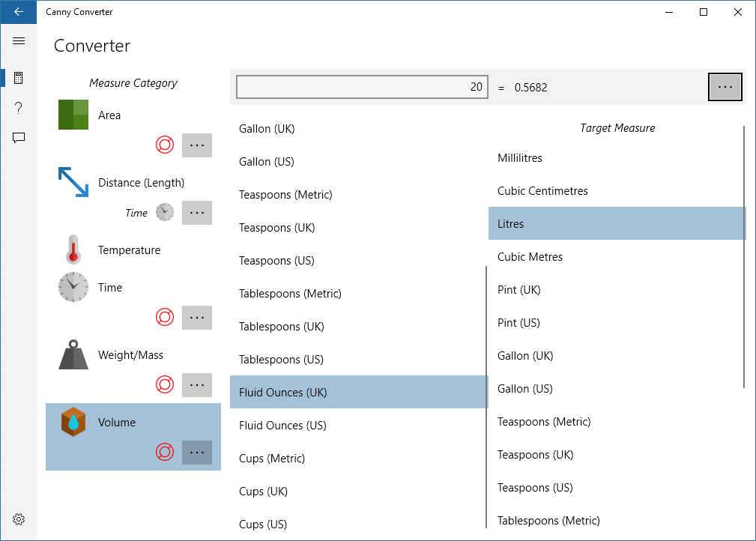Viewport: 756px width, 541px height.
Task: Click the calculator converter sidebar icon
Action: pos(19,78)
